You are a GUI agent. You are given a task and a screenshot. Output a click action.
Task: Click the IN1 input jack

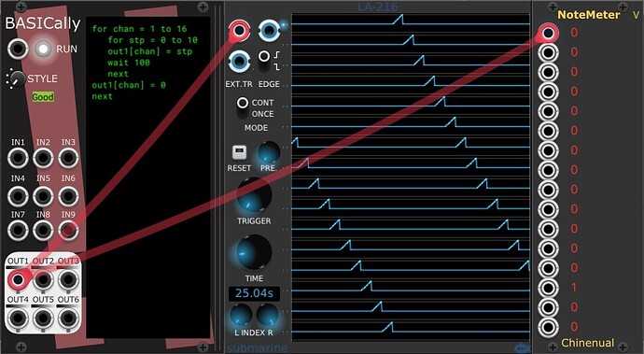18,158
